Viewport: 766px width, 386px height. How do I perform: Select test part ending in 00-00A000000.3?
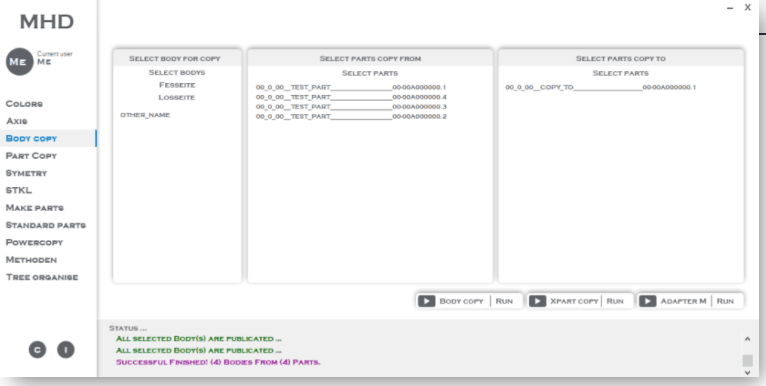351,107
